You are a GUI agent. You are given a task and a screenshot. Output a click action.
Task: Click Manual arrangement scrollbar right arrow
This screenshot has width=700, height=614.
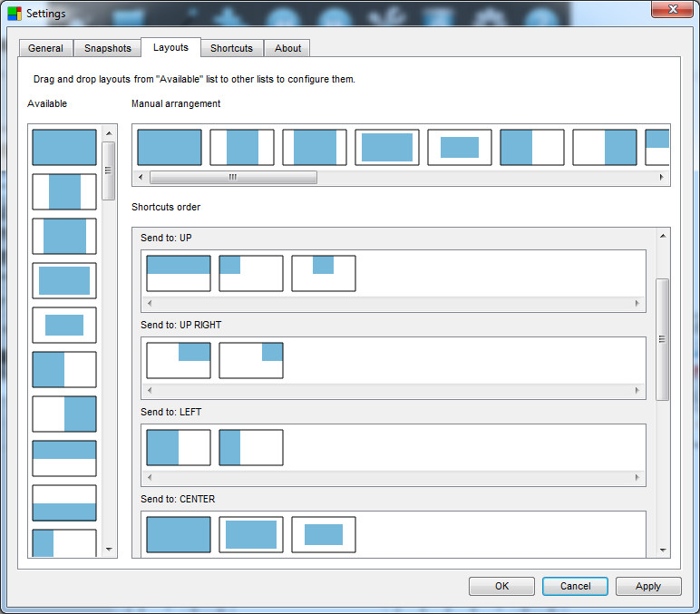coord(662,178)
